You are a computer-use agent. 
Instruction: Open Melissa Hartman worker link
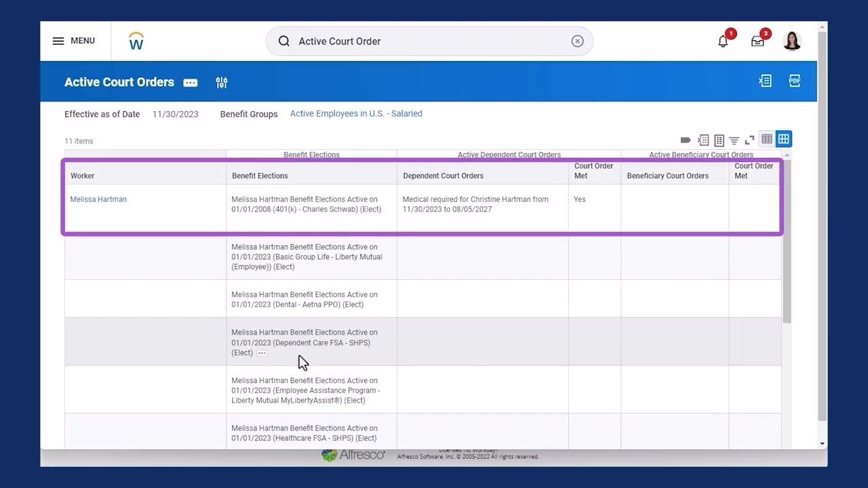(x=98, y=199)
